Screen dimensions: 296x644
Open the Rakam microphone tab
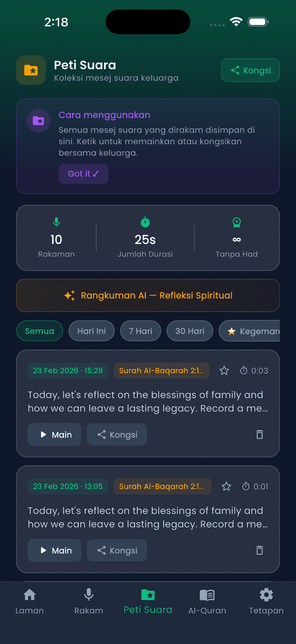point(88,601)
